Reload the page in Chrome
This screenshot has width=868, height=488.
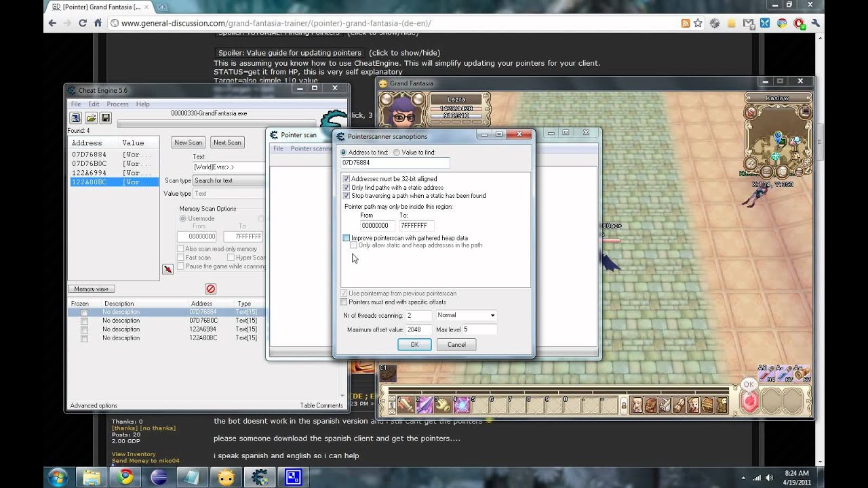point(83,23)
